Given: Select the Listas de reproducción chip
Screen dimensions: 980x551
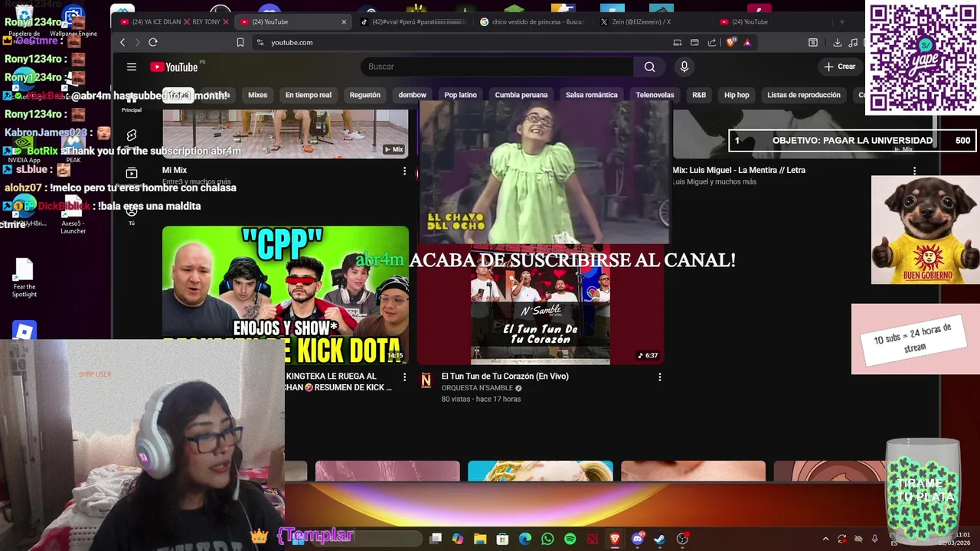Looking at the screenshot, I should (x=804, y=95).
